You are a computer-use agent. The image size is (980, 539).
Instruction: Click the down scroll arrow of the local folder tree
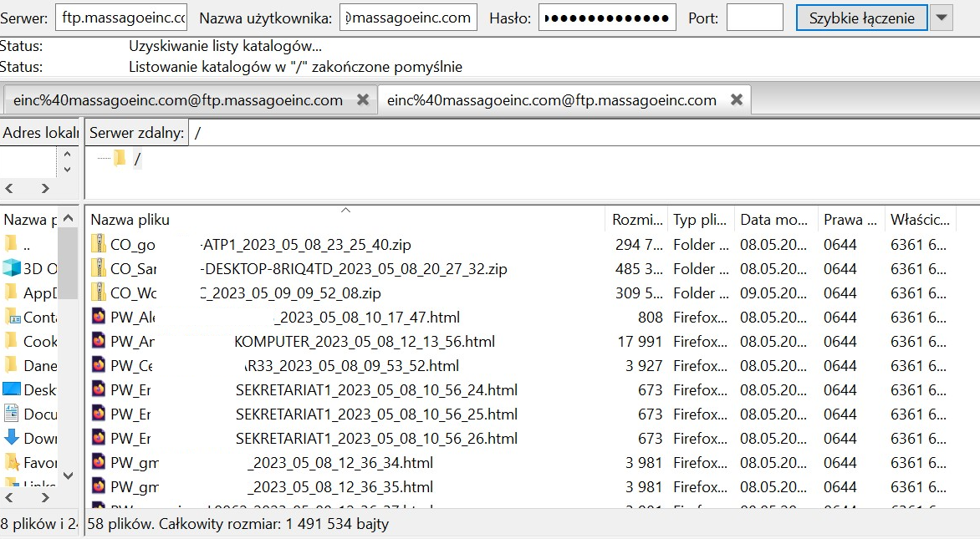(x=68, y=170)
